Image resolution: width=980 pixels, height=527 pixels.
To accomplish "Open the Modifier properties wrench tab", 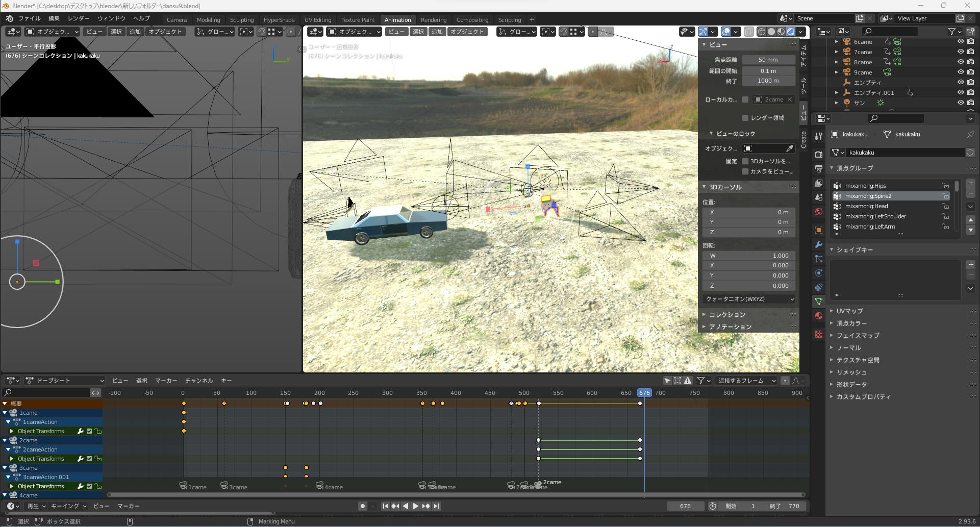I will coord(819,244).
